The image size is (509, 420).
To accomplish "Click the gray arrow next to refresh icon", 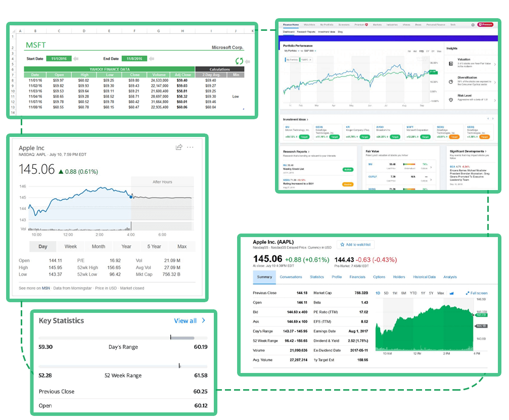I will 247,61.
